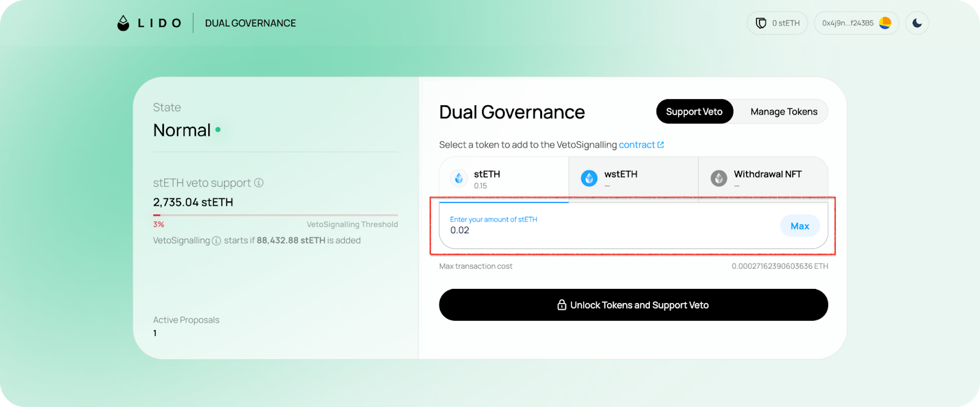Open the VetoSignalling contract link
Screen dimensions: 980x407
(x=641, y=145)
